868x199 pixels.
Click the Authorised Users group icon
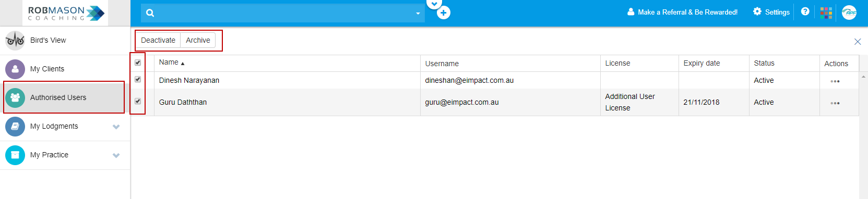point(15,98)
